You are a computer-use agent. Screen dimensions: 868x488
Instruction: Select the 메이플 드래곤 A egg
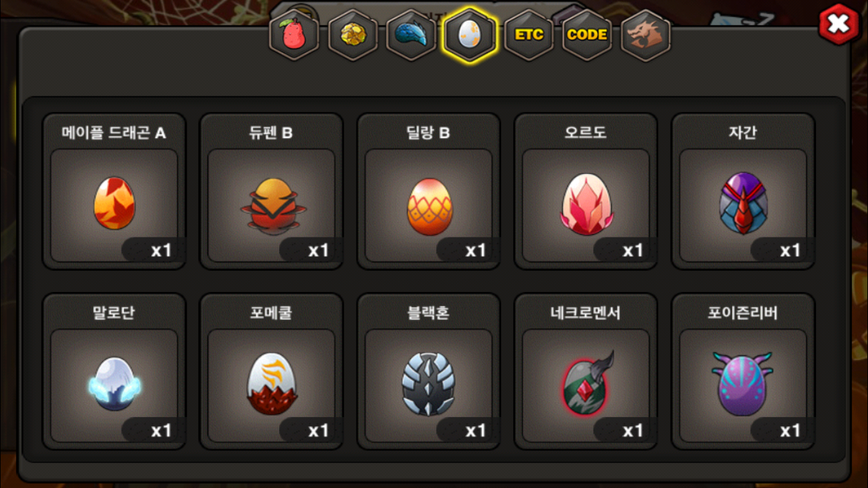[x=114, y=191]
